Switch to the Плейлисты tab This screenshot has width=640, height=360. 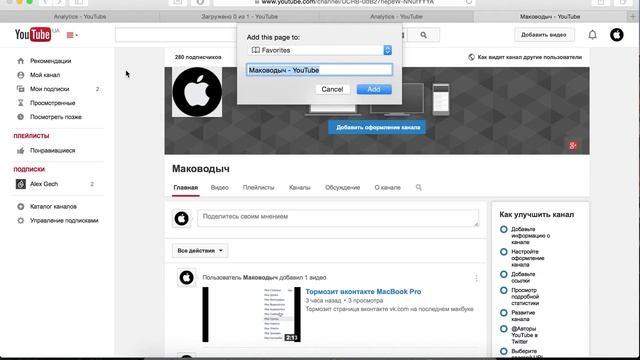tap(258, 188)
